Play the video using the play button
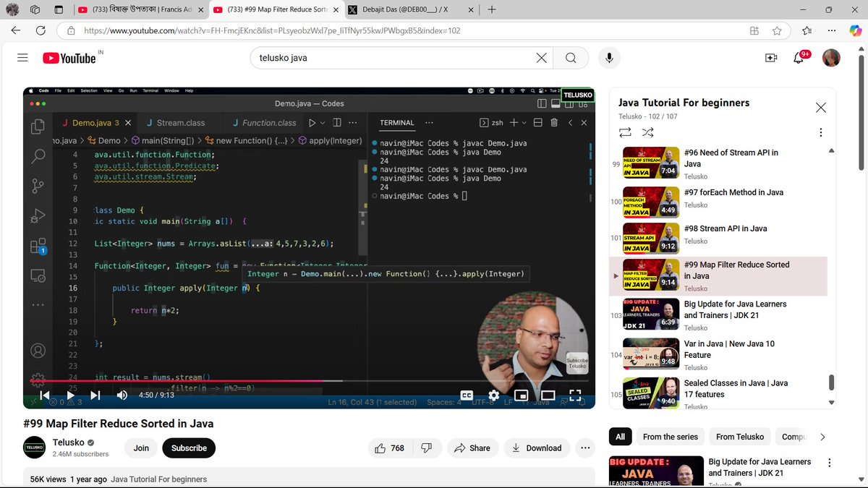 tap(69, 395)
